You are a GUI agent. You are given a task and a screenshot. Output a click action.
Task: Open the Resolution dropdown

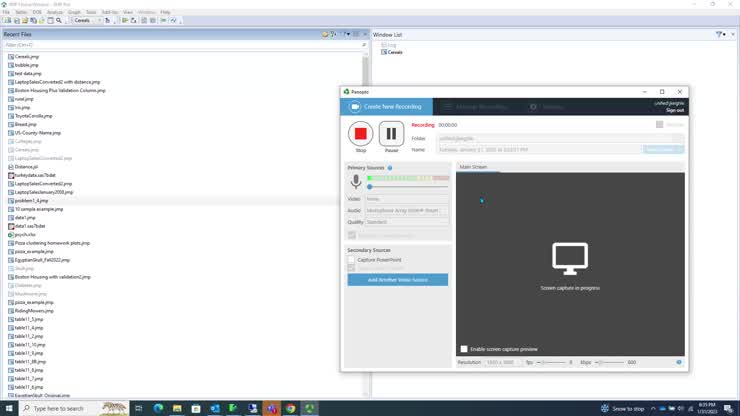502,362
